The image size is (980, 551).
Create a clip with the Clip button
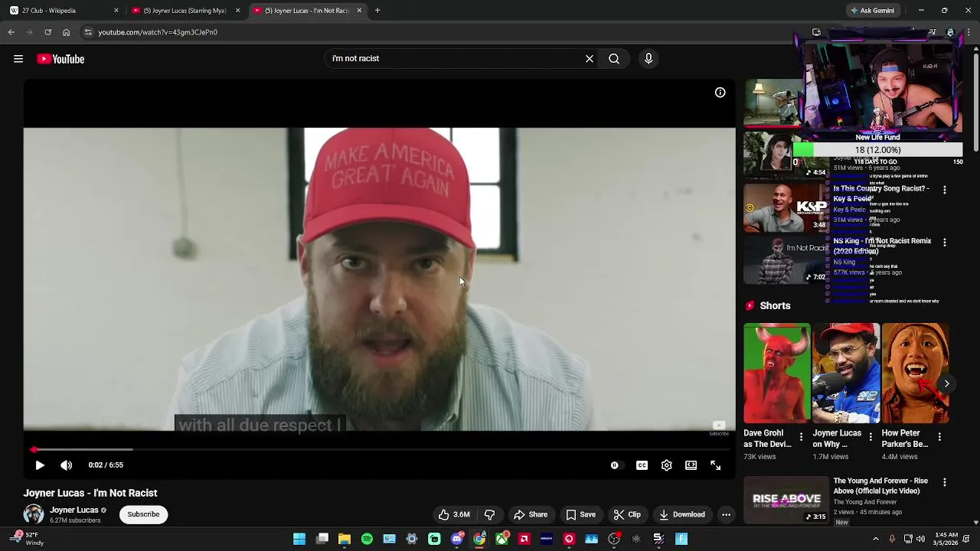point(627,514)
